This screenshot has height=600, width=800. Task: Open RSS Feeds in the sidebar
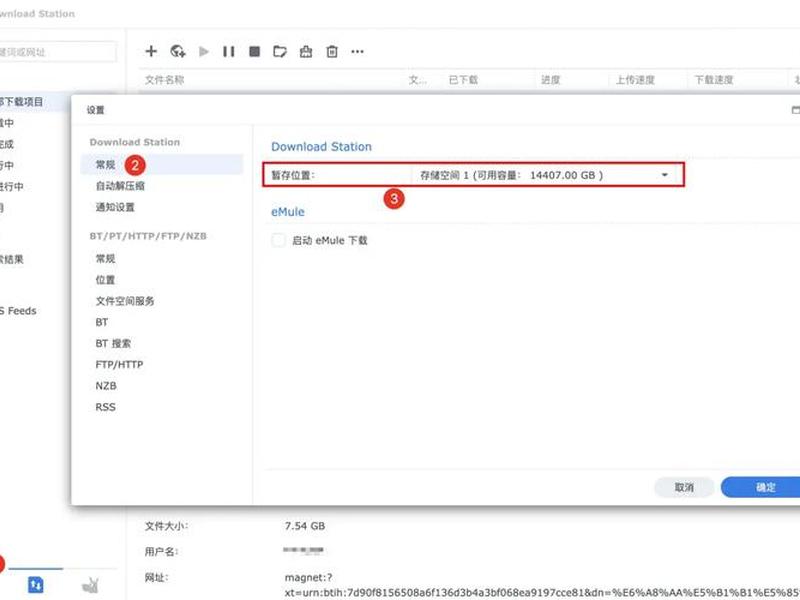tap(18, 311)
